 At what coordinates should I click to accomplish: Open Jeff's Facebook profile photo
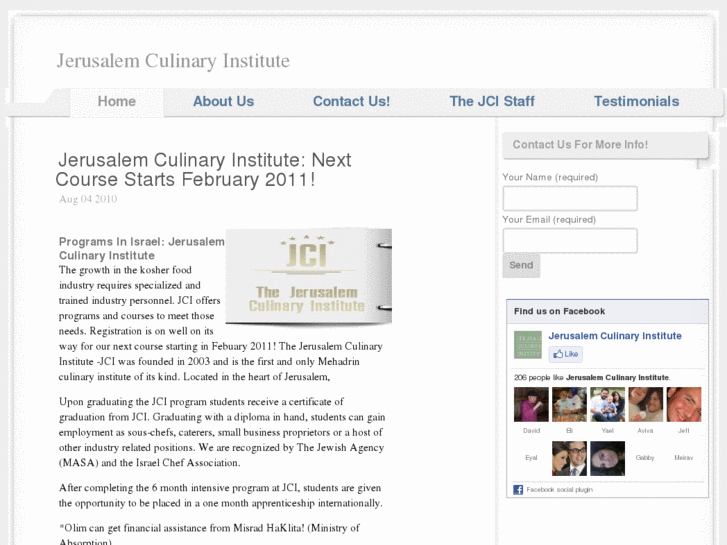pyautogui.click(x=684, y=404)
